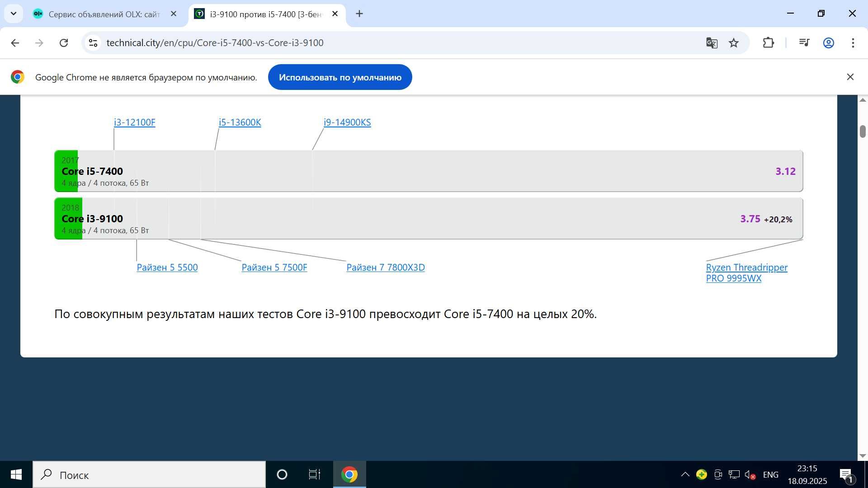Click the Meet Now camera tray icon
The image size is (868, 488).
(718, 474)
